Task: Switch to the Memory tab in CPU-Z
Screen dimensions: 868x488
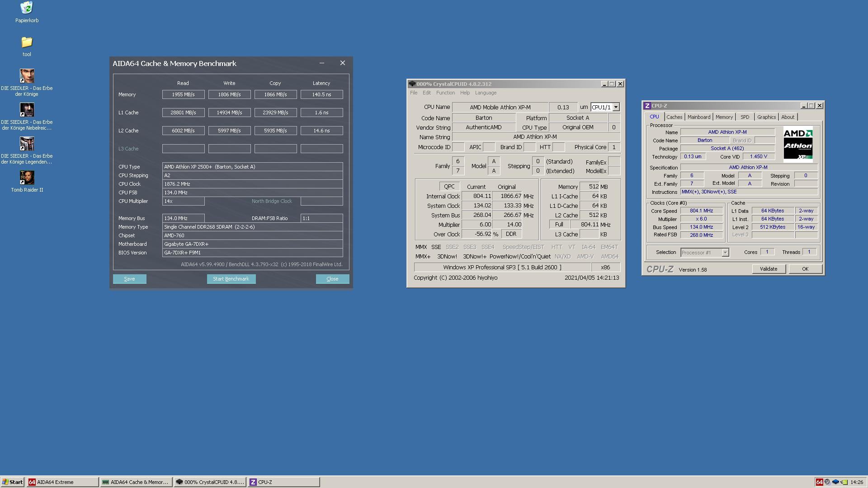Action: [724, 117]
